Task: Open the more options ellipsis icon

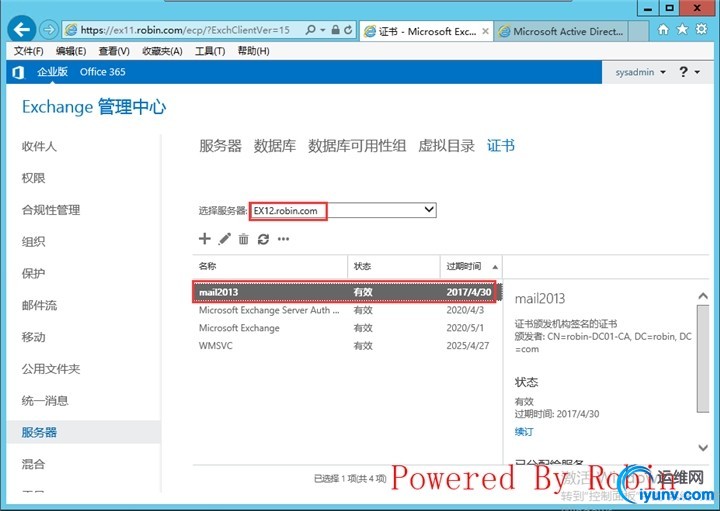Action: (x=283, y=239)
